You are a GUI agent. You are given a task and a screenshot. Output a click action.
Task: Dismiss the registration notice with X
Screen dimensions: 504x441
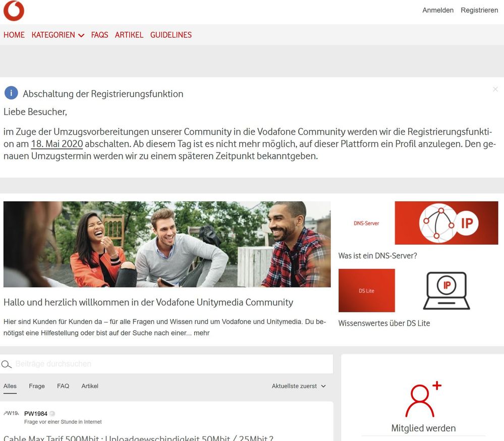(495, 89)
